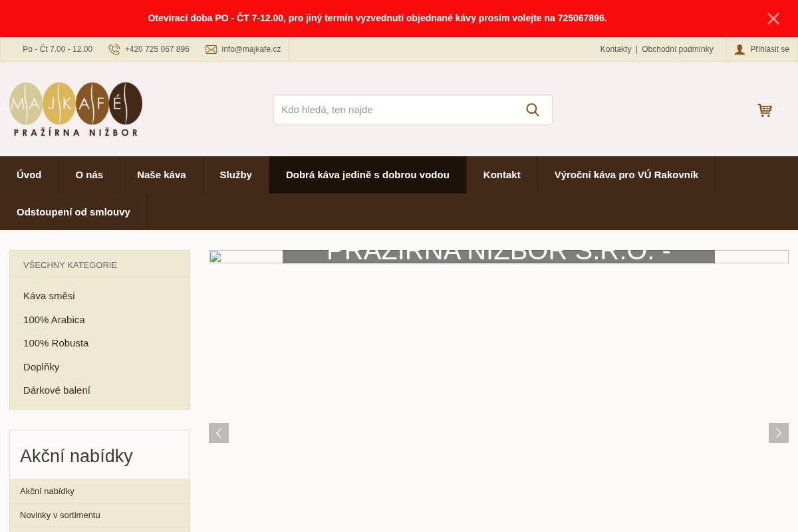Click the magnifier search icon
Screen dimensions: 798x532
click(533, 110)
